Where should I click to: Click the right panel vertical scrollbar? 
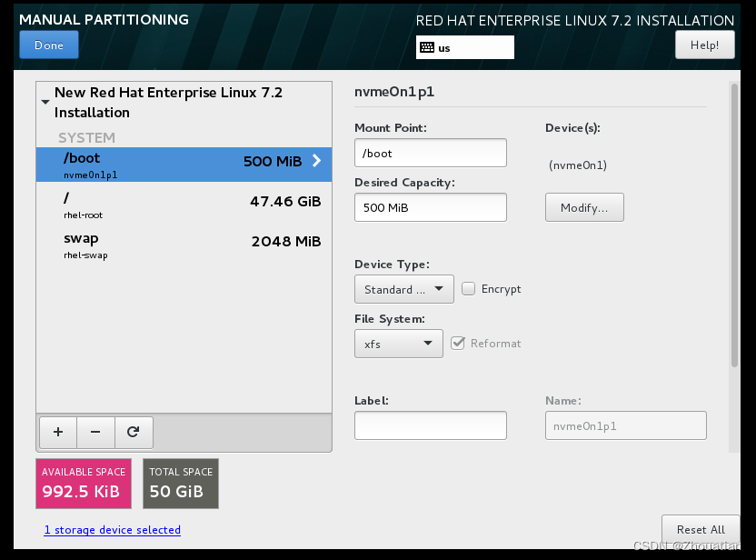pos(734,225)
